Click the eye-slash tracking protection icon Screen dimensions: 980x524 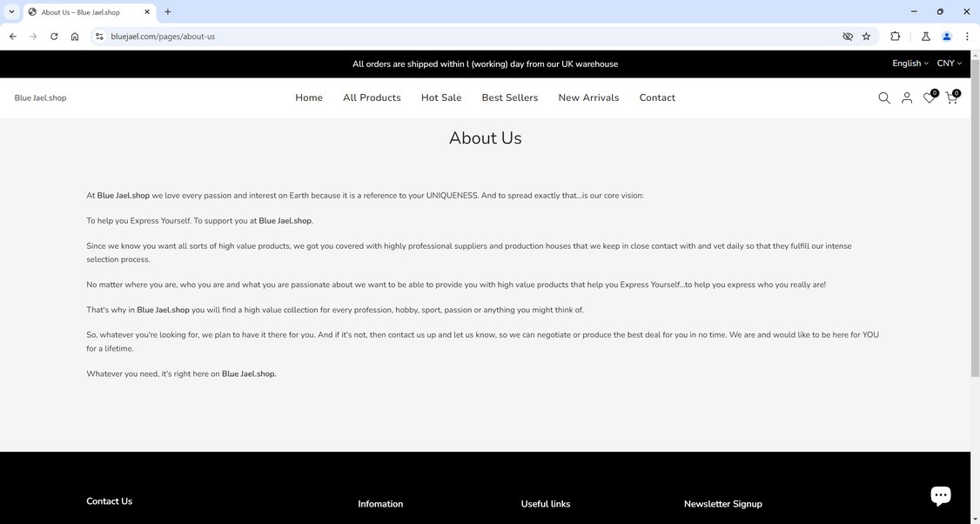click(848, 37)
